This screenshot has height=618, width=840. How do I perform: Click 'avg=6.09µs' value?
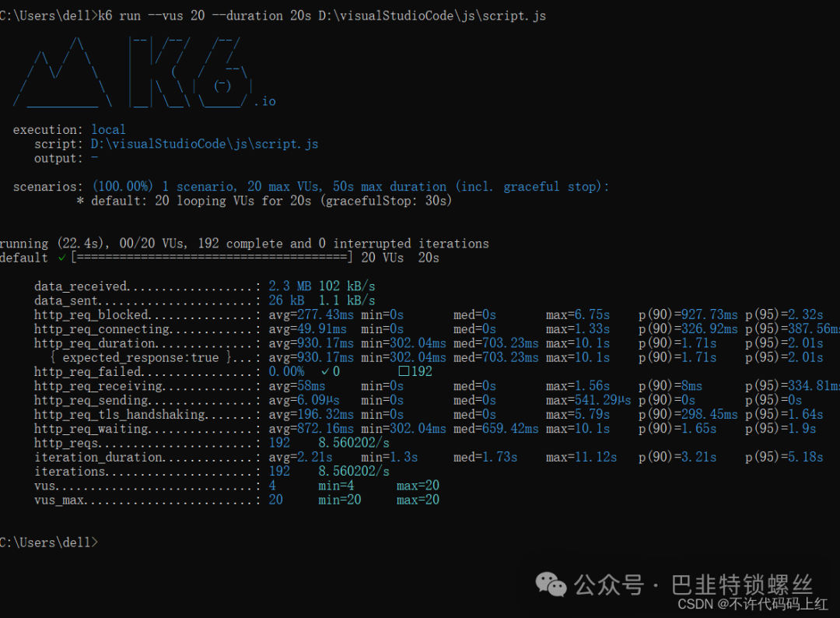pyautogui.click(x=304, y=400)
